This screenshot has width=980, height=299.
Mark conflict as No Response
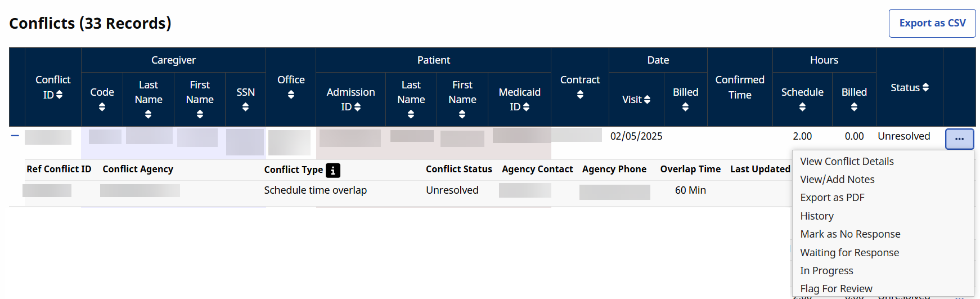click(x=850, y=234)
